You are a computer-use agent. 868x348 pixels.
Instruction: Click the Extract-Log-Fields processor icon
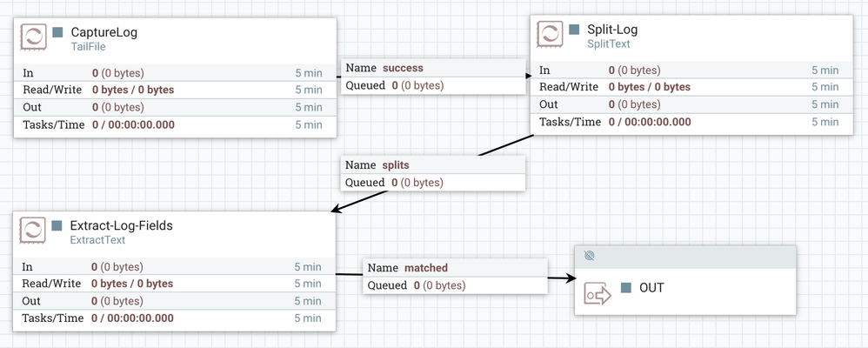pos(33,231)
